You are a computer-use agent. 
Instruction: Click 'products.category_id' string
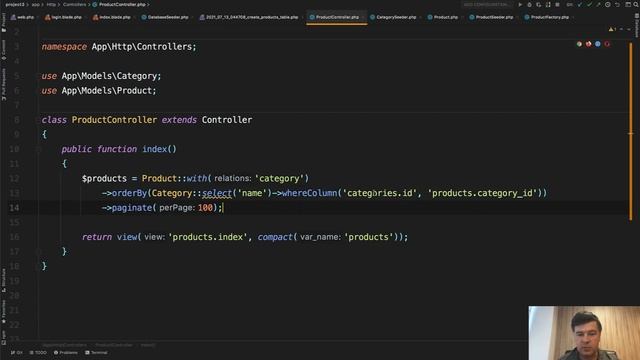click(482, 193)
